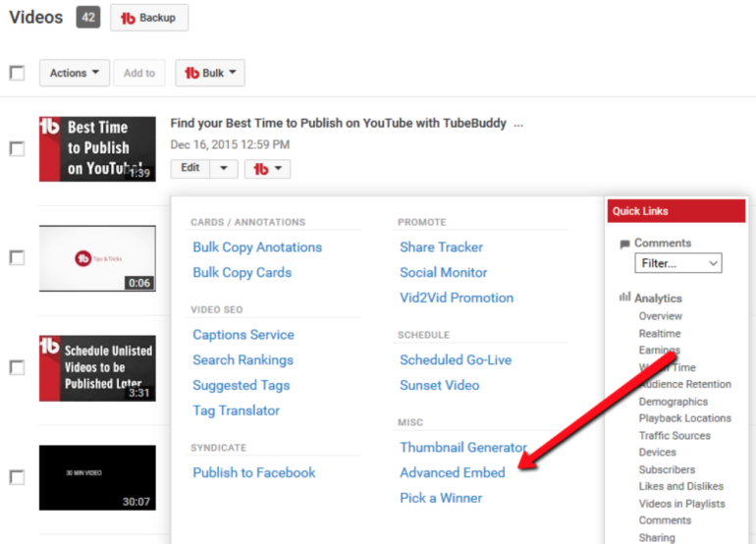Screen dimensions: 756x544
Task: Open the Analytics heading link
Action: 658,299
